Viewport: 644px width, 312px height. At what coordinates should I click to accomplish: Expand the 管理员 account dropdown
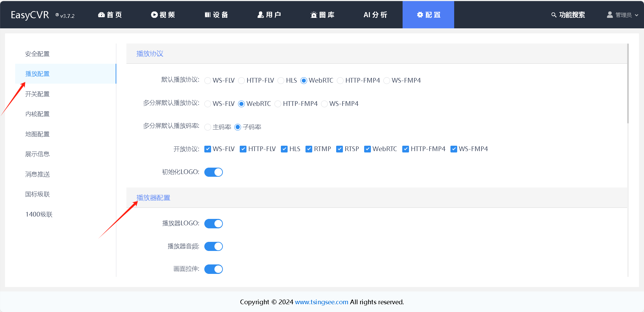tap(637, 15)
